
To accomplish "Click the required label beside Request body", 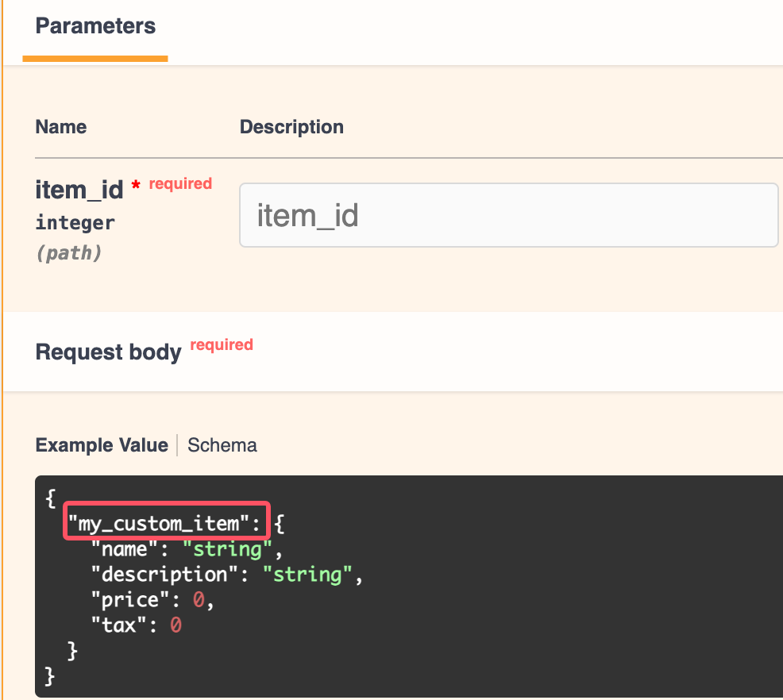I will (x=222, y=344).
